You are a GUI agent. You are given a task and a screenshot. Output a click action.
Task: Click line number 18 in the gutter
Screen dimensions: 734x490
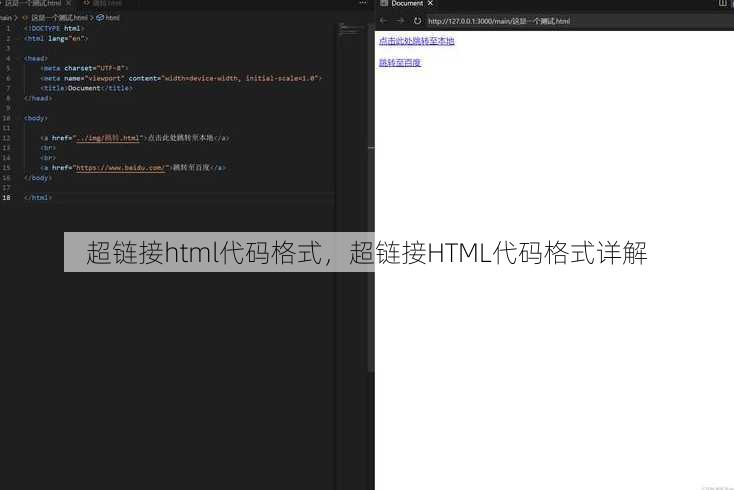7,197
